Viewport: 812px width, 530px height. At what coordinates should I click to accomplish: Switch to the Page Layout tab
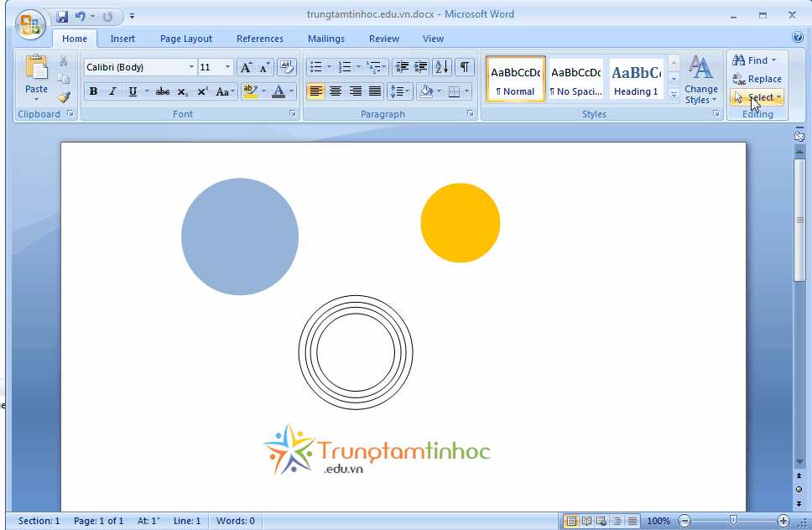coord(186,39)
